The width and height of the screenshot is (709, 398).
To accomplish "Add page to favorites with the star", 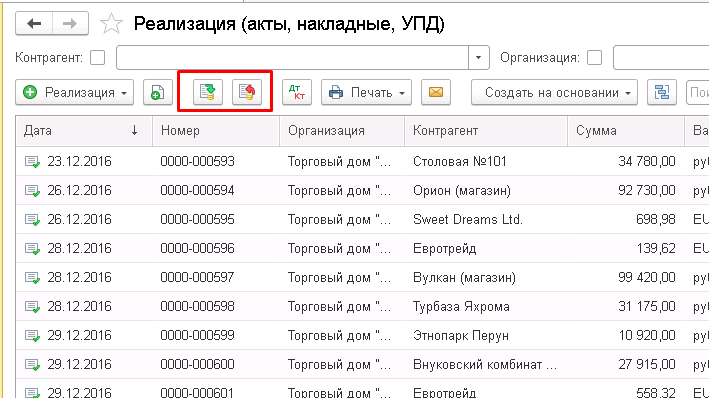I will (111, 24).
